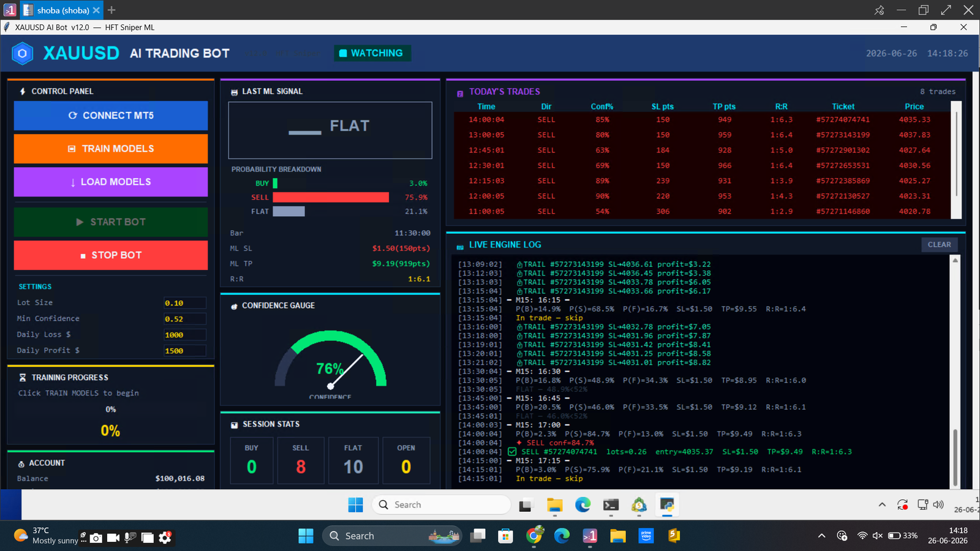Click the SELL count 8 stat card
This screenshot has height=551, width=980.
(301, 460)
